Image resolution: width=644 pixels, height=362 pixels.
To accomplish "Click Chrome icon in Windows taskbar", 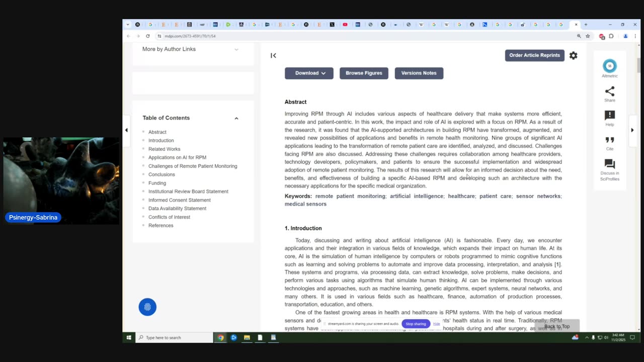I will [220, 337].
